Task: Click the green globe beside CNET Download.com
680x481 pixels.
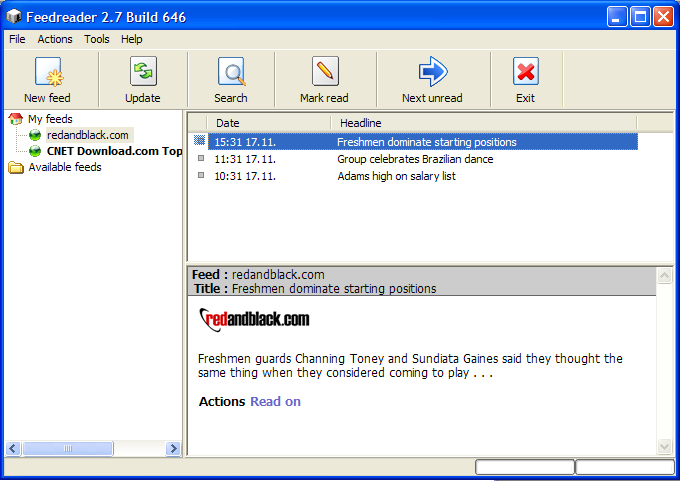Action: pyautogui.click(x=35, y=151)
